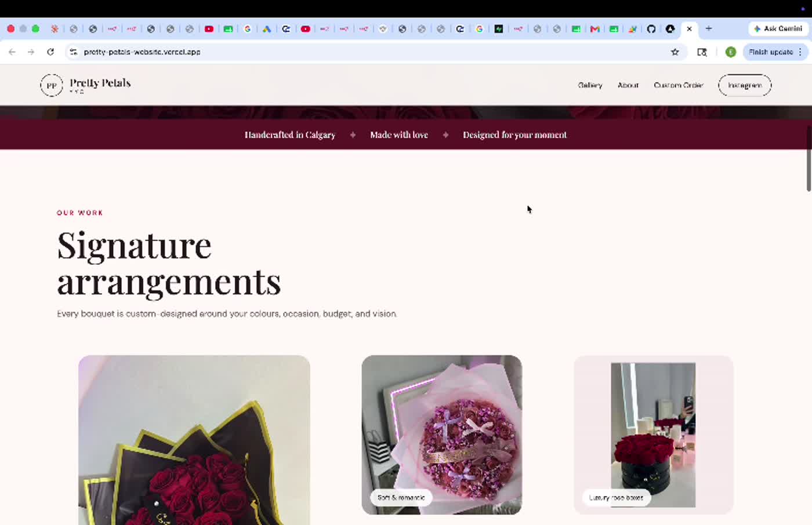Switch to the GitHub tab
The height and width of the screenshot is (525, 812).
(651, 28)
